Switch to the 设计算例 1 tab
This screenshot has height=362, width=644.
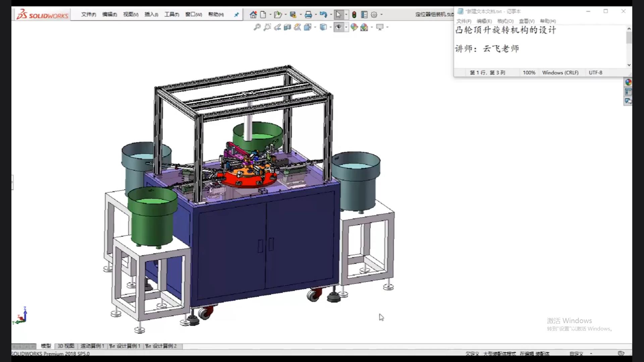[x=125, y=346]
